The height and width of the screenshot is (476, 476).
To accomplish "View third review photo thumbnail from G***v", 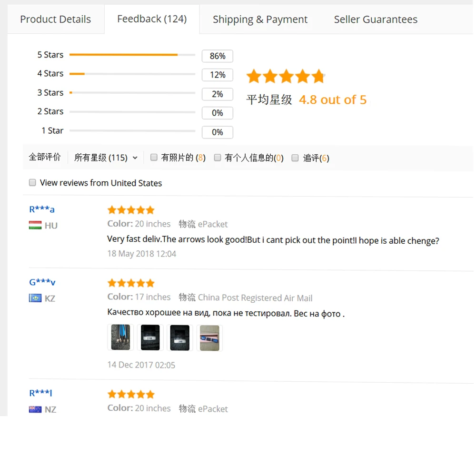I will coord(180,337).
